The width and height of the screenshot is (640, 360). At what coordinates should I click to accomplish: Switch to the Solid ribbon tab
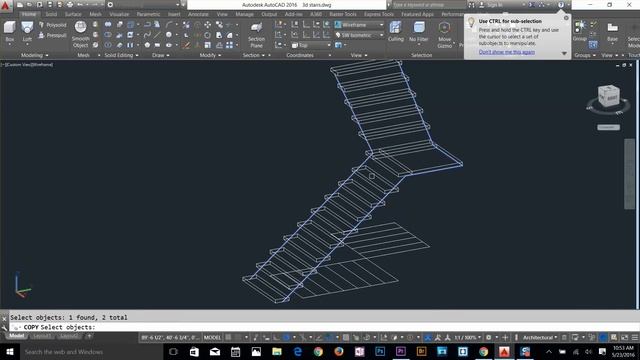pyautogui.click(x=51, y=14)
